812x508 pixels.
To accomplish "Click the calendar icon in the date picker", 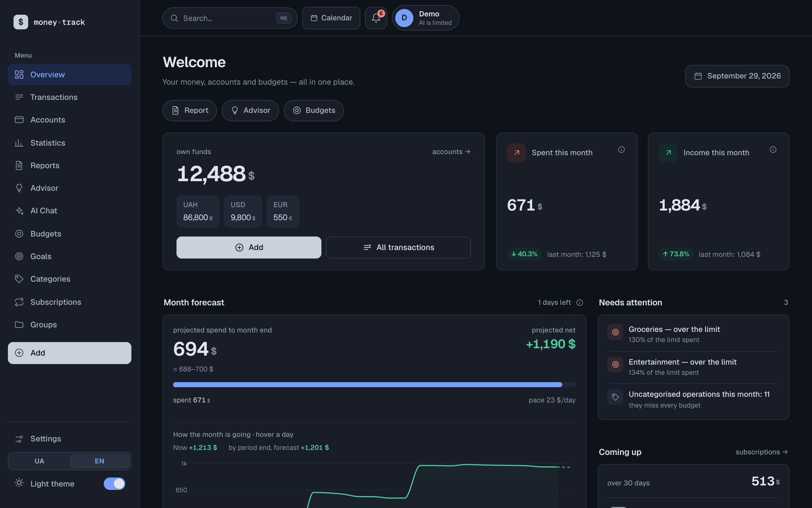I will [x=698, y=76].
